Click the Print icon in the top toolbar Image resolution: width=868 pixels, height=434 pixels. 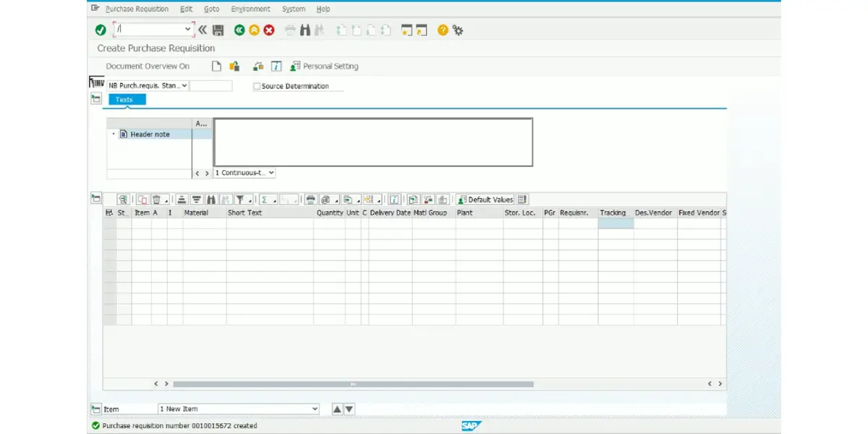(290, 30)
